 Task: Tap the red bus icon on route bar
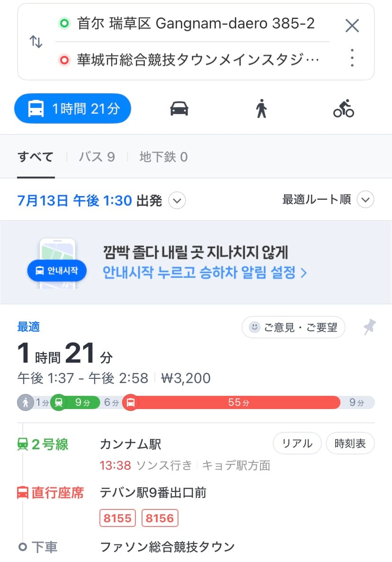pyautogui.click(x=131, y=403)
